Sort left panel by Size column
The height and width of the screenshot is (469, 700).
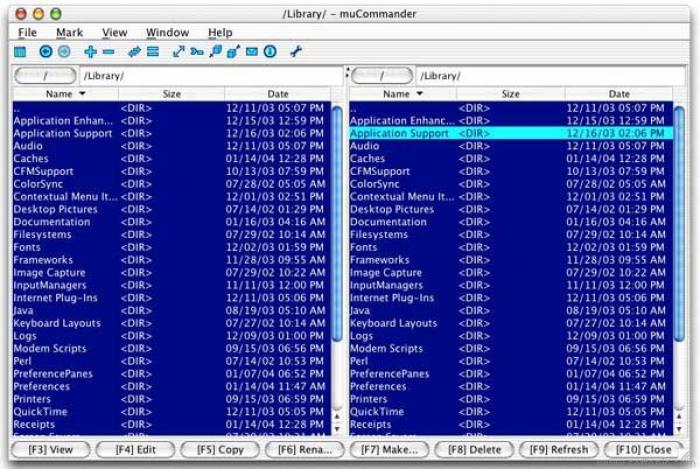(x=171, y=94)
